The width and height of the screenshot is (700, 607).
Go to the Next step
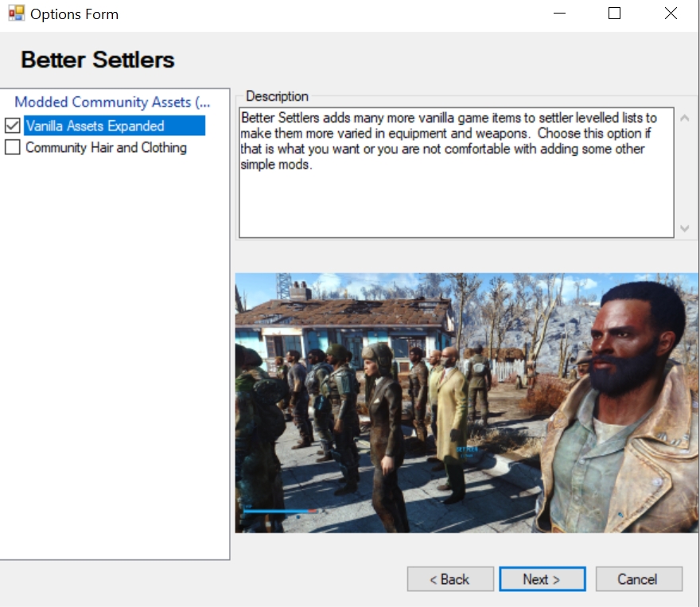click(542, 579)
